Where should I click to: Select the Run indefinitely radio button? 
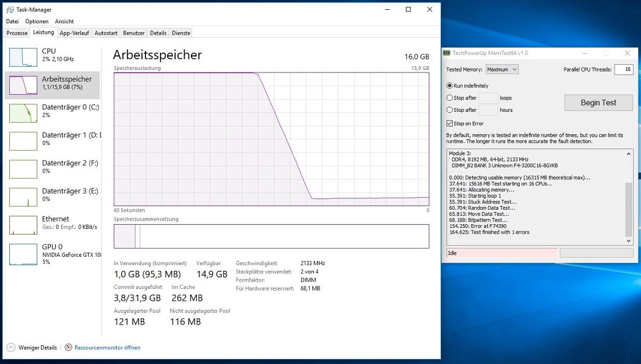coord(449,85)
